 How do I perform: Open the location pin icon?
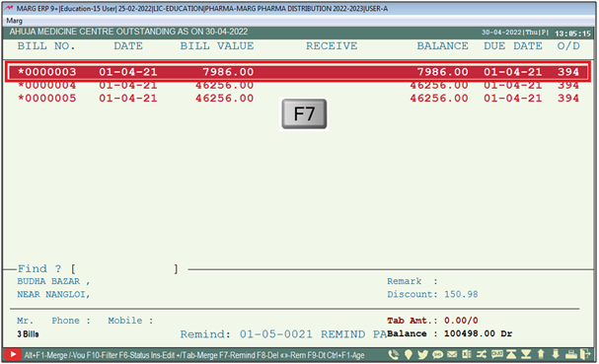pyautogui.click(x=409, y=354)
